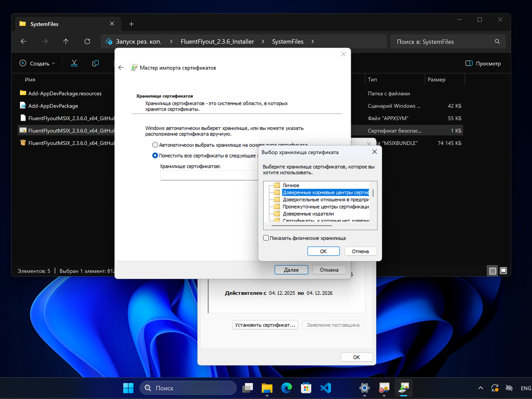The height and width of the screenshot is (399, 532).
Task: Click 'Запуск рез. коп.' breadcrumb segment
Action: pos(139,41)
